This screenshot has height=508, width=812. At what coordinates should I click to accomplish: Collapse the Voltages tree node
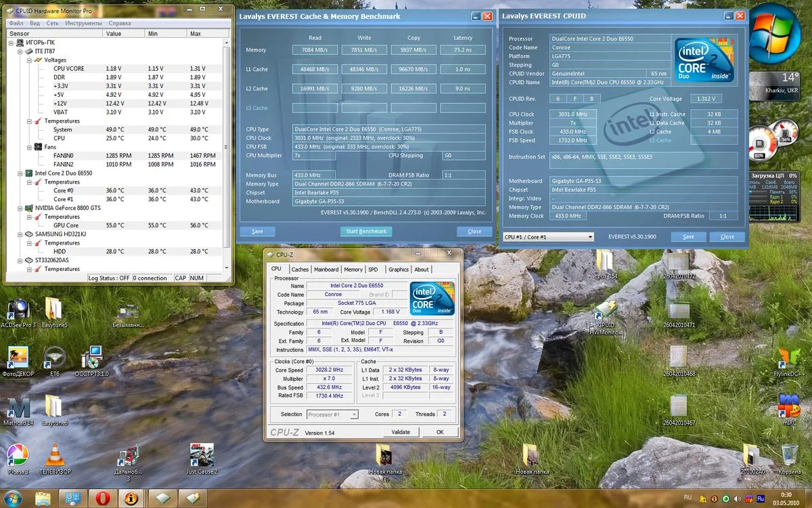pos(29,60)
